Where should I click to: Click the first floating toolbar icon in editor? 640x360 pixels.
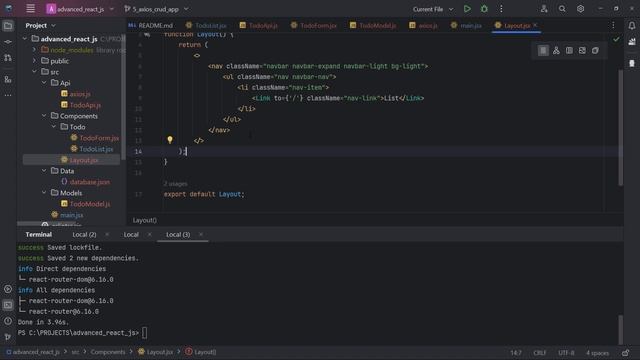[543, 51]
